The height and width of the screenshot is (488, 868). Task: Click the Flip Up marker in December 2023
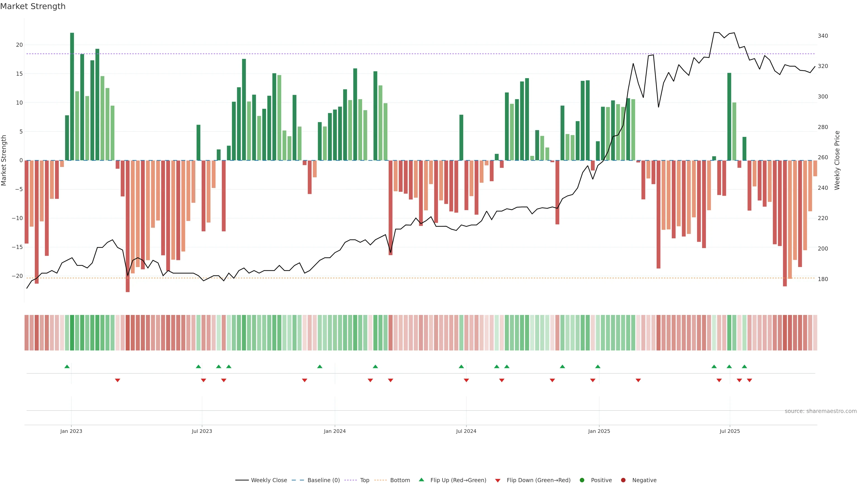click(320, 366)
